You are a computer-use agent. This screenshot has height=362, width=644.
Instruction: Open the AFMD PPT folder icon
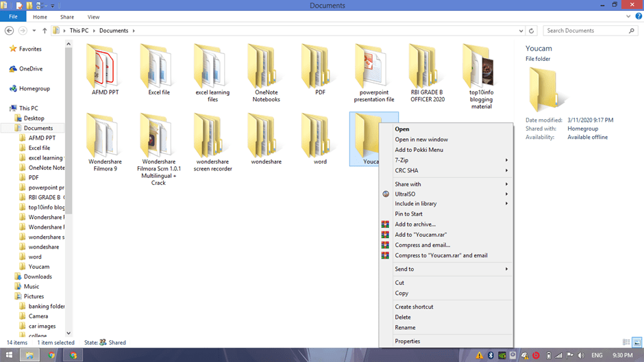pyautogui.click(x=105, y=66)
